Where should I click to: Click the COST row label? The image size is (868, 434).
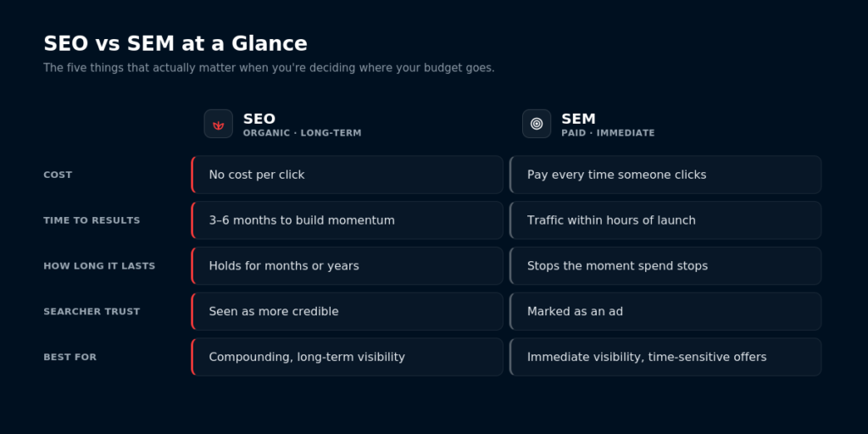coord(58,175)
